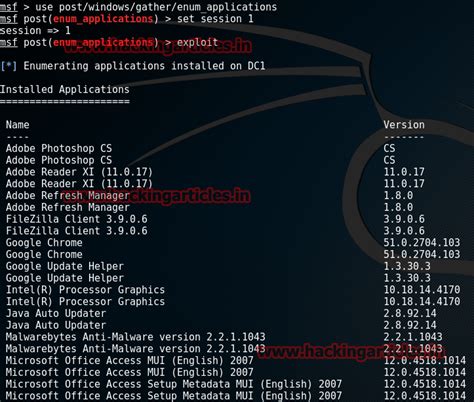
Task: Click the 'exploit' command text
Action: pyautogui.click(x=197, y=43)
